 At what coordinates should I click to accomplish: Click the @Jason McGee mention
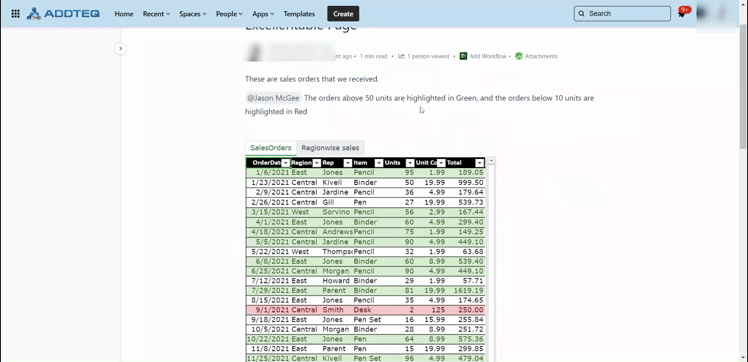coord(273,98)
